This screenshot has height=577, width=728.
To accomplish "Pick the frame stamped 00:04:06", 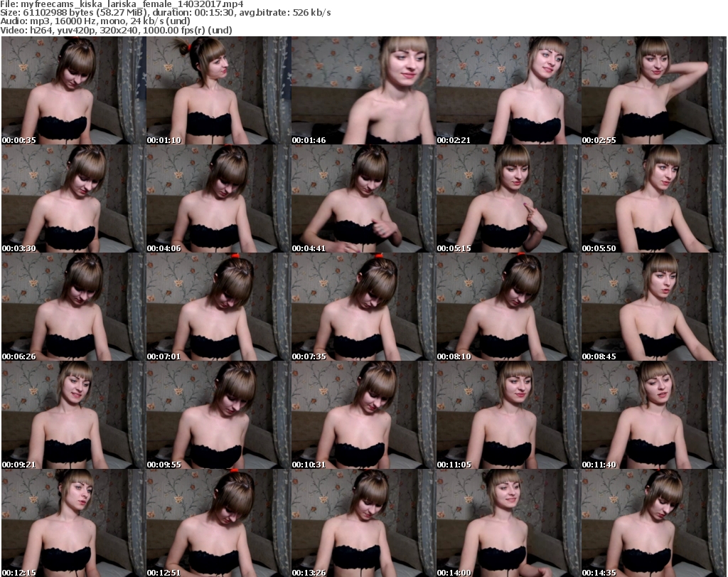I will (219, 198).
